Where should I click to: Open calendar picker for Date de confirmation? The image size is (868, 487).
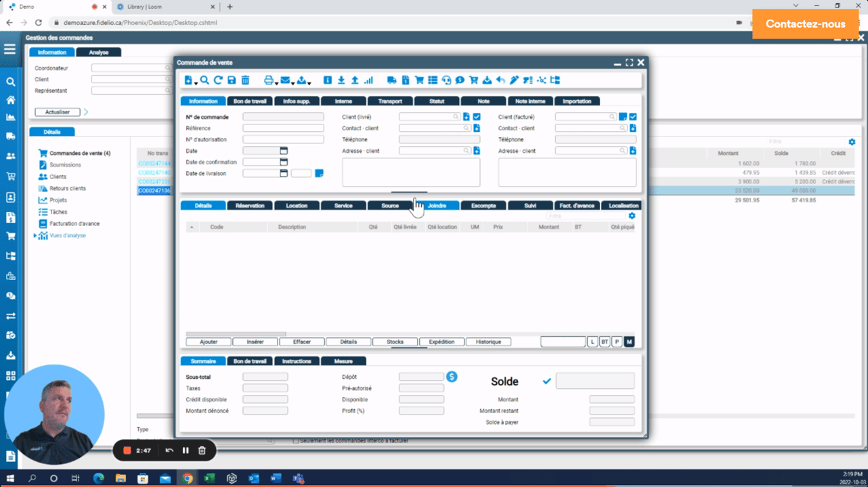pyautogui.click(x=284, y=162)
